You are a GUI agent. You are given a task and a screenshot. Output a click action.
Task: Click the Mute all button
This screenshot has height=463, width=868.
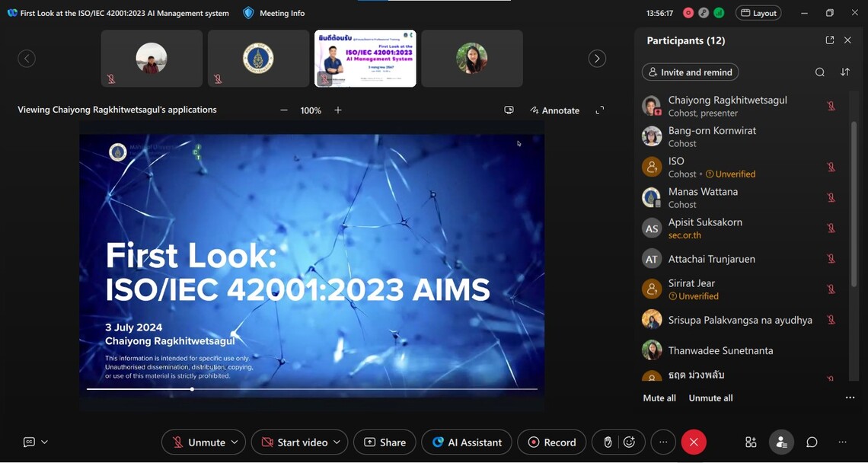[659, 398]
